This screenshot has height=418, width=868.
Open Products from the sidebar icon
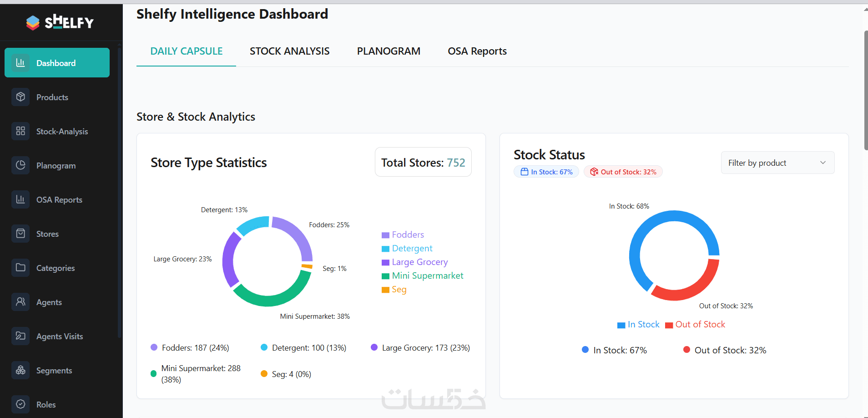[x=20, y=97]
